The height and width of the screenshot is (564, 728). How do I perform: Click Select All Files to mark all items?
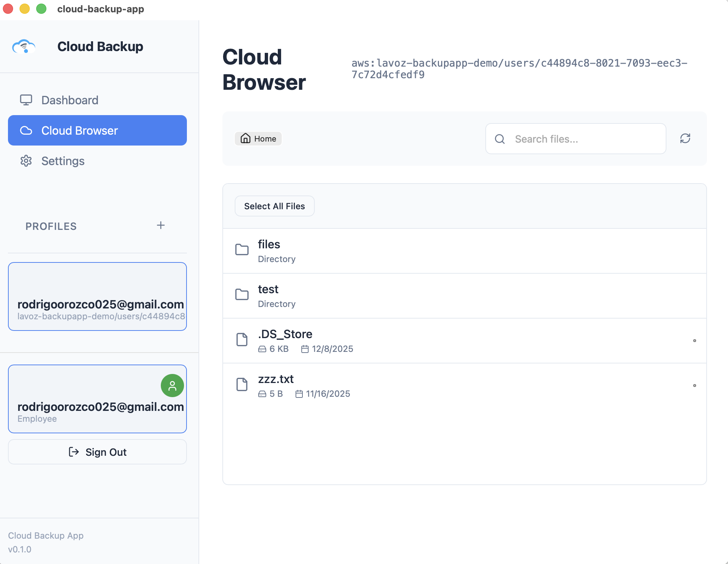274,206
